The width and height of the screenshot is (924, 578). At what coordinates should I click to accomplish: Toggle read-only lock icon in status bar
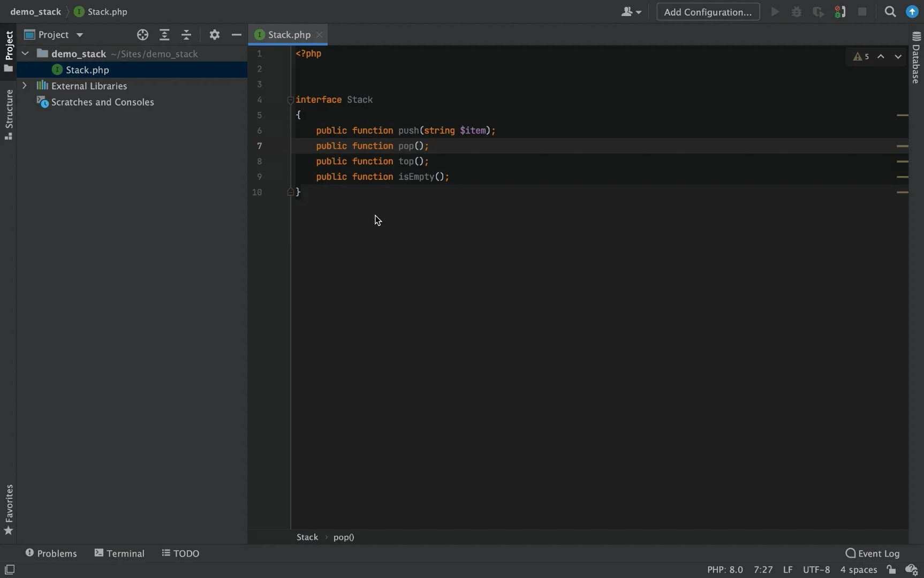click(x=891, y=569)
